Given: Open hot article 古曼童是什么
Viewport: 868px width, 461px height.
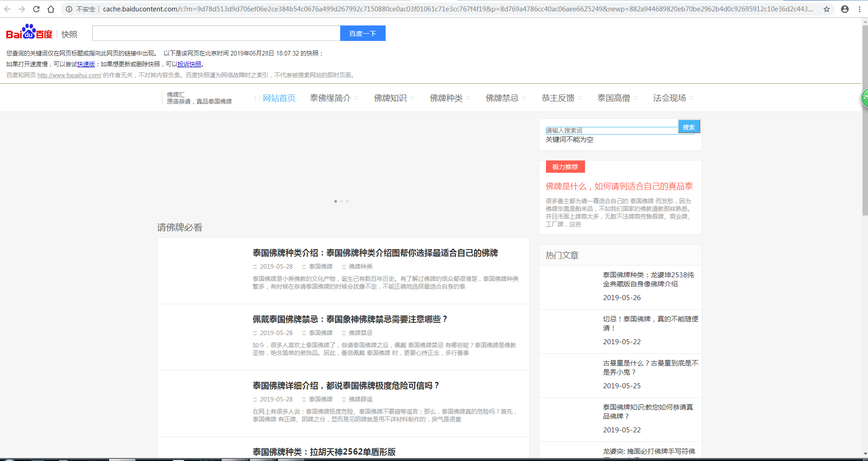Looking at the screenshot, I should [x=650, y=367].
